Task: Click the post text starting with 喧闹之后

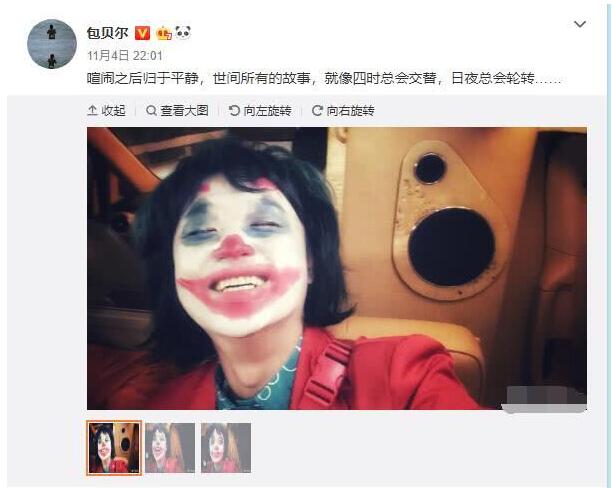Action: [x=324, y=79]
